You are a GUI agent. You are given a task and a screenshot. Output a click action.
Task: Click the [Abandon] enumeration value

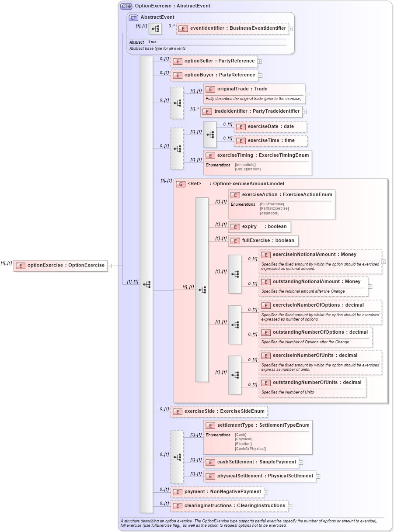269,214
